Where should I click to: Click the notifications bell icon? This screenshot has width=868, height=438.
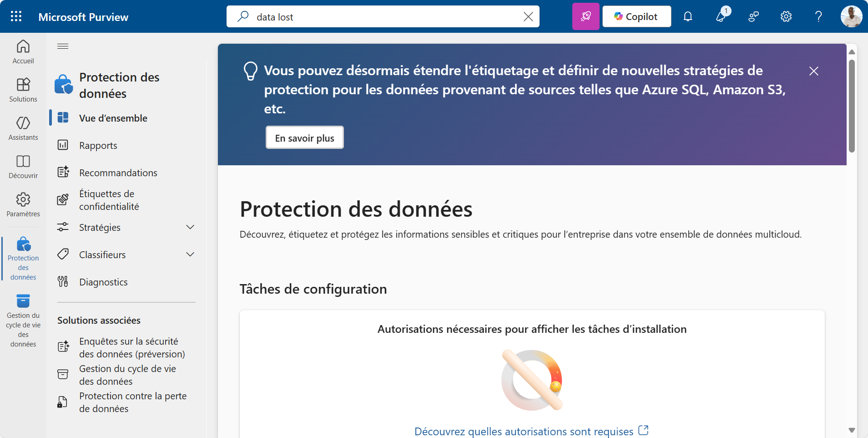pos(688,16)
